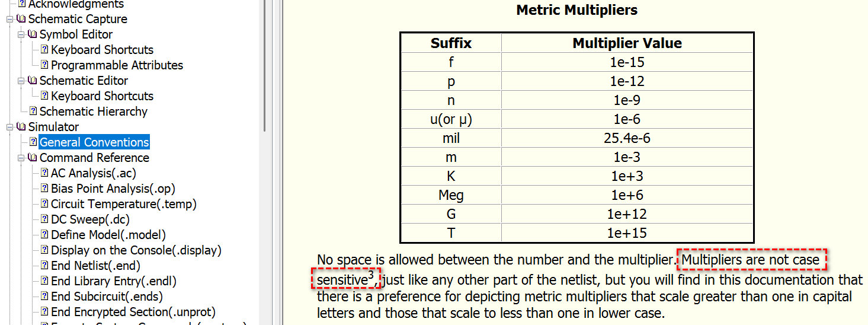Click the help page icon beside AC Analysis(.ac)
This screenshot has width=868, height=325.
tap(44, 173)
